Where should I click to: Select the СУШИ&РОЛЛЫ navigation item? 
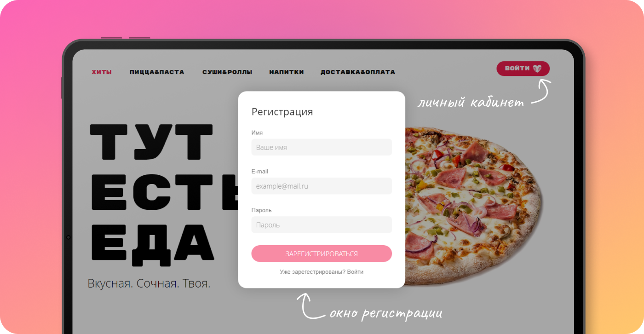(227, 72)
